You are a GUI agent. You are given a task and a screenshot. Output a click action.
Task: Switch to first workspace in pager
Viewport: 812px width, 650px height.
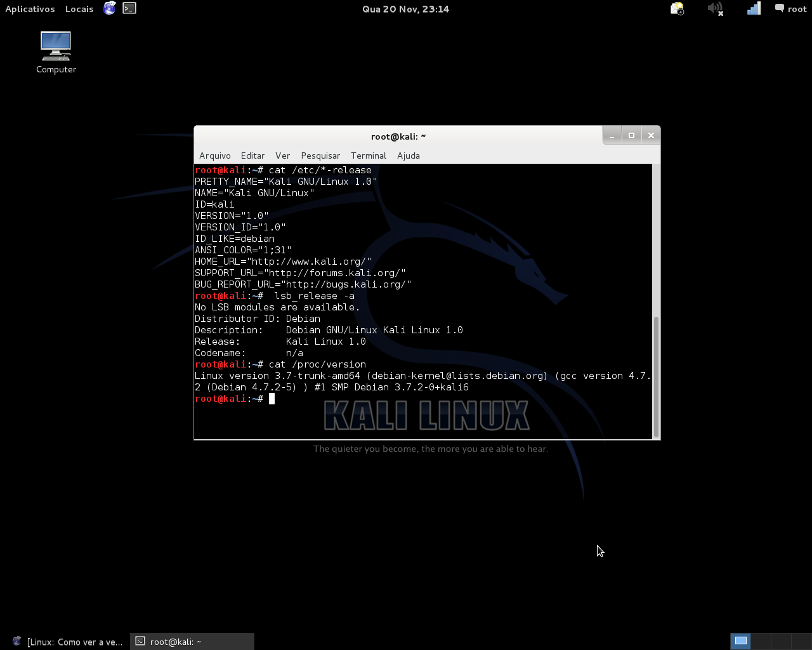pos(740,641)
